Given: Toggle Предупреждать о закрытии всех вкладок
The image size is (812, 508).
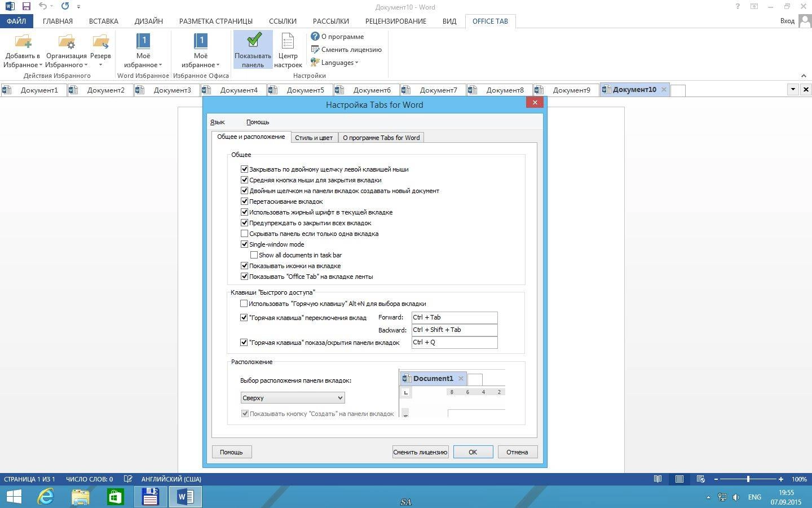Looking at the screenshot, I should tap(244, 222).
